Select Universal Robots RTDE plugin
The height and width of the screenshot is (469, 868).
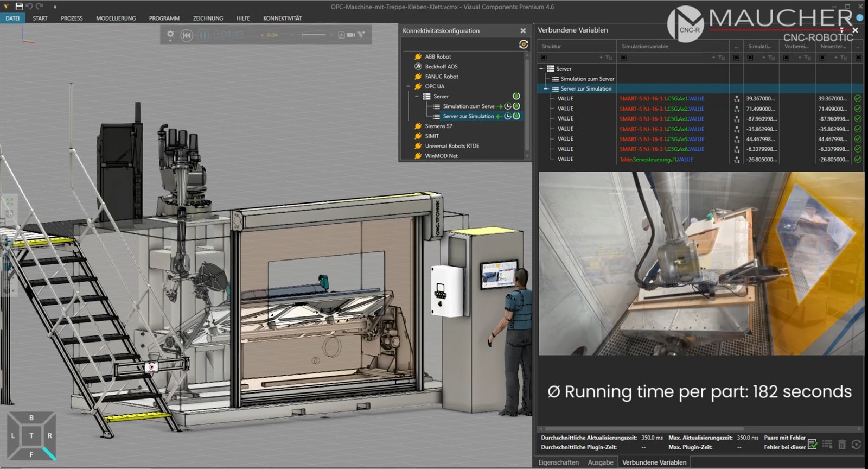click(452, 145)
